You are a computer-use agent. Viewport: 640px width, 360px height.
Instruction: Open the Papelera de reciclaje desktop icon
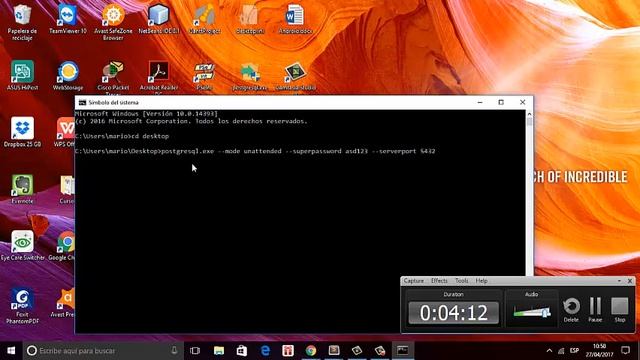pyautogui.click(x=22, y=21)
